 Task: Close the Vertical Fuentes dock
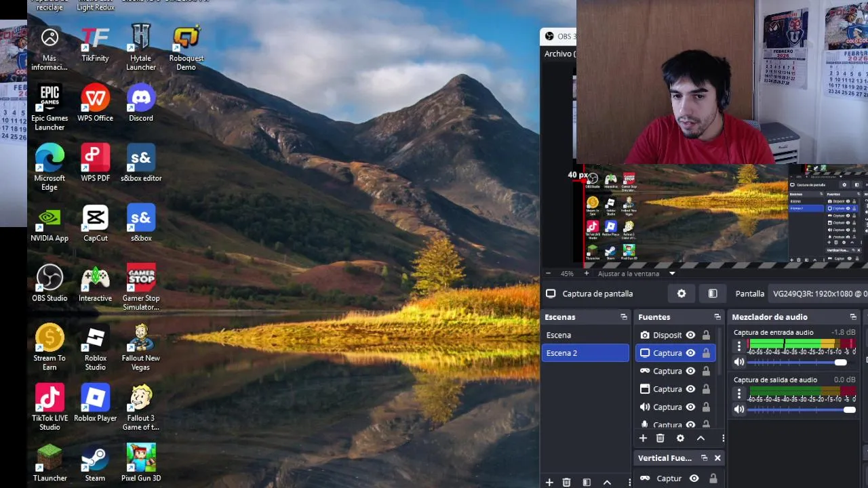(717, 458)
